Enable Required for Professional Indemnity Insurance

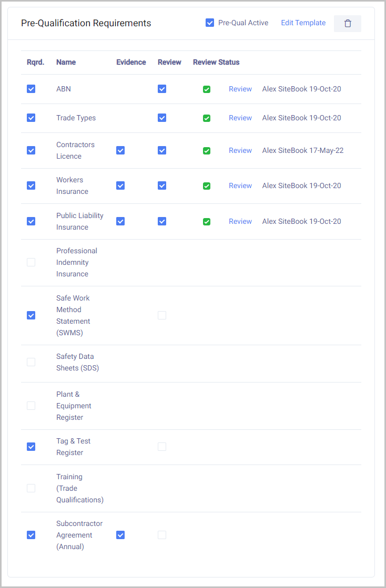pyautogui.click(x=31, y=262)
